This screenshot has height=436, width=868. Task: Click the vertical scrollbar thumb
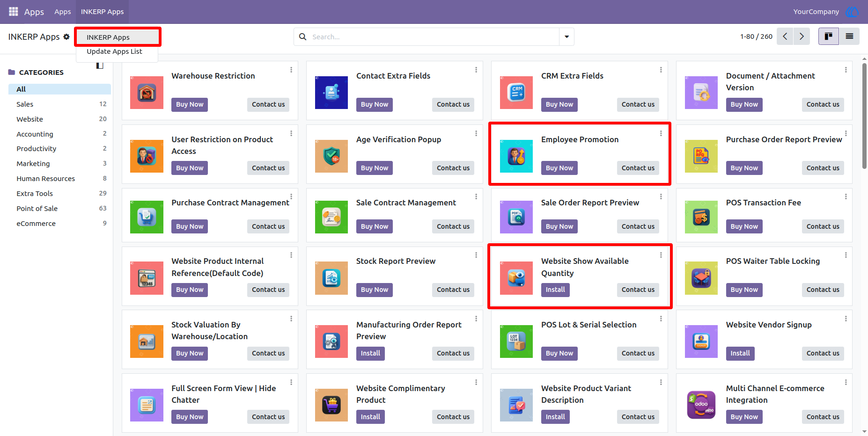click(x=864, y=116)
